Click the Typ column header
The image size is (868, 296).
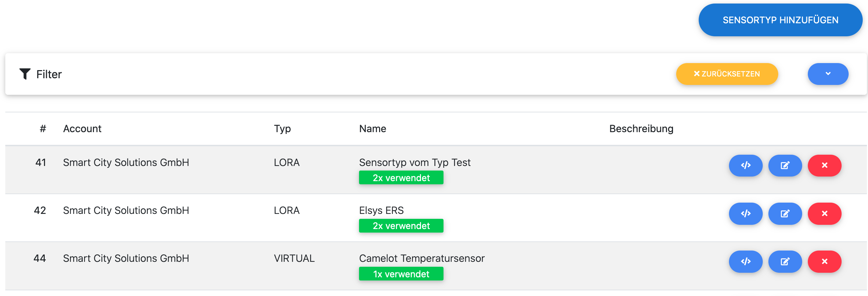[282, 129]
